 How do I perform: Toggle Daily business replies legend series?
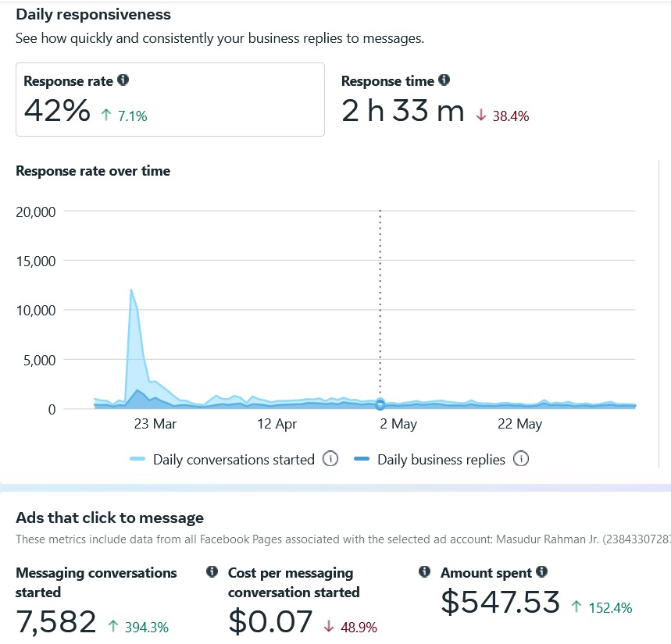[x=441, y=460]
